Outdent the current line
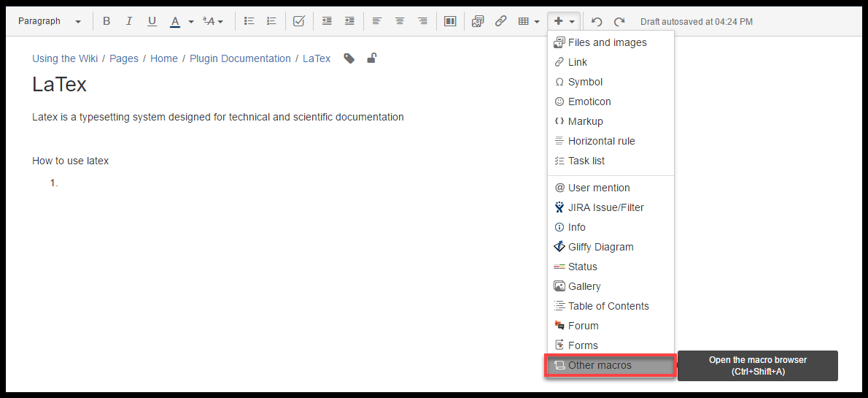 328,21
